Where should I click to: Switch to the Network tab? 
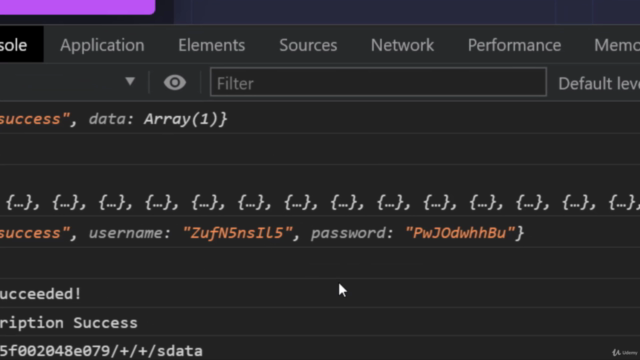pos(402,45)
